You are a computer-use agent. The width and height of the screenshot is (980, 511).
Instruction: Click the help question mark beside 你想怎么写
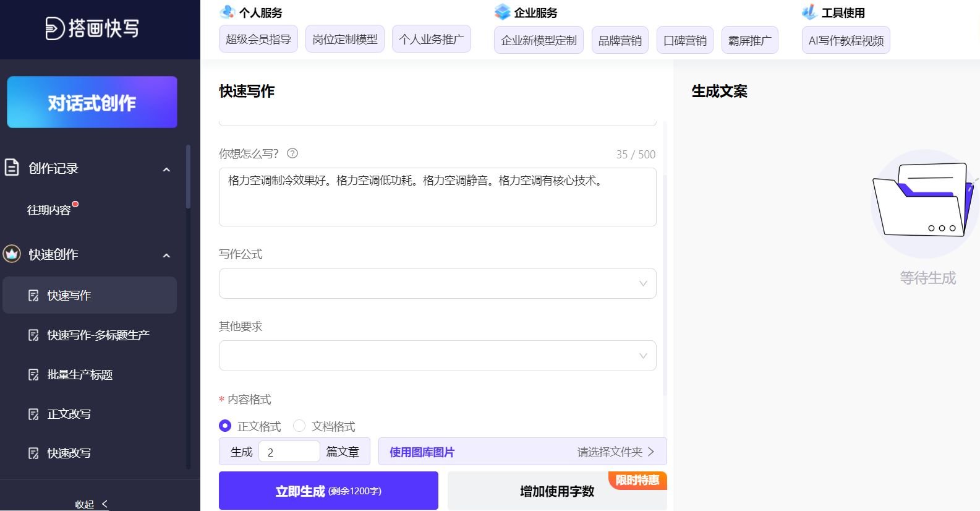tap(292, 153)
